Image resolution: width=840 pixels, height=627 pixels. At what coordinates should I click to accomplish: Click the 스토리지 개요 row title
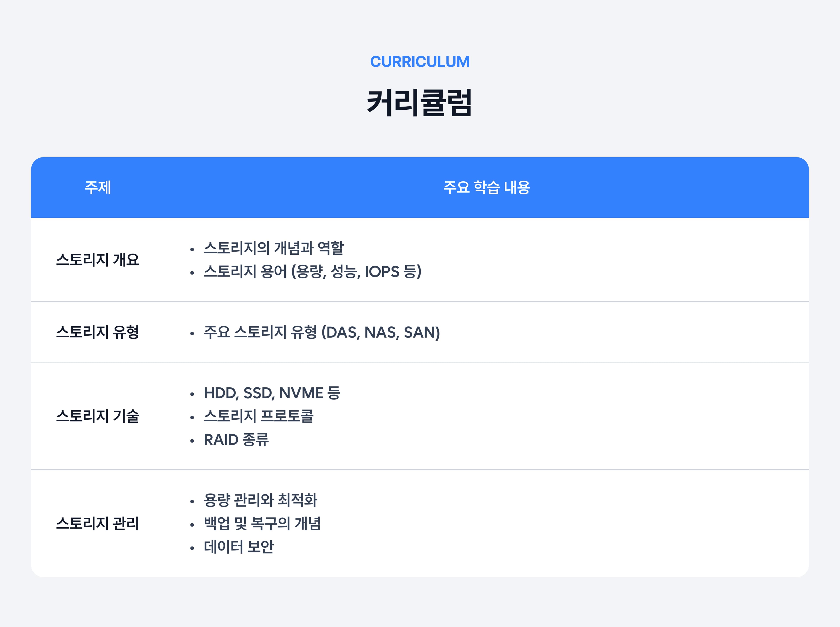[x=98, y=260]
